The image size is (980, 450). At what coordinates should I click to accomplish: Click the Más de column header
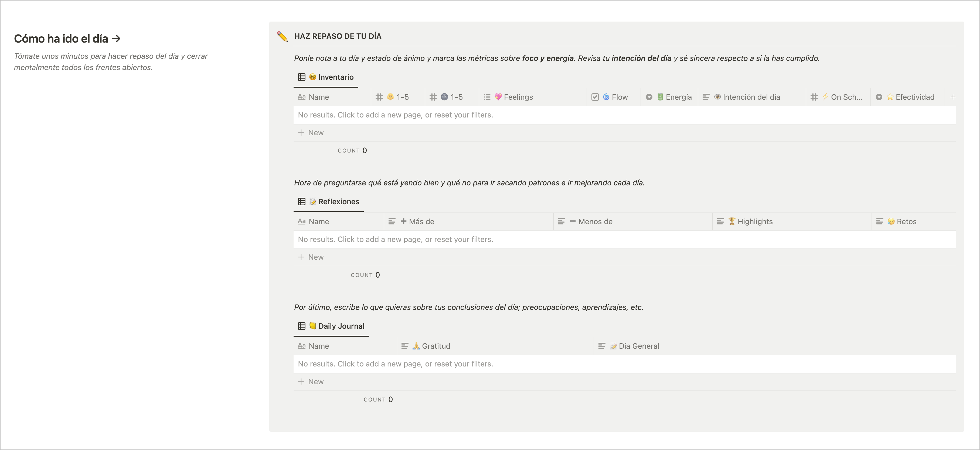[421, 221]
